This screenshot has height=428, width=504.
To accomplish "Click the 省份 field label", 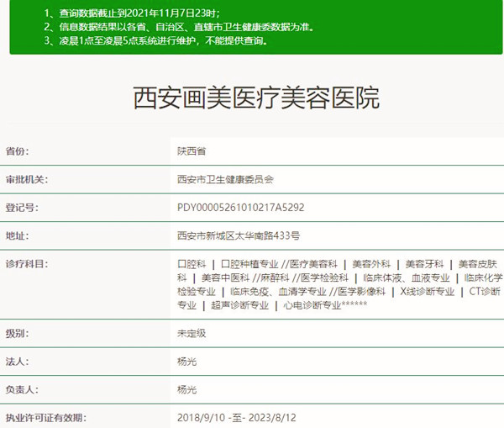I will pyautogui.click(x=17, y=151).
